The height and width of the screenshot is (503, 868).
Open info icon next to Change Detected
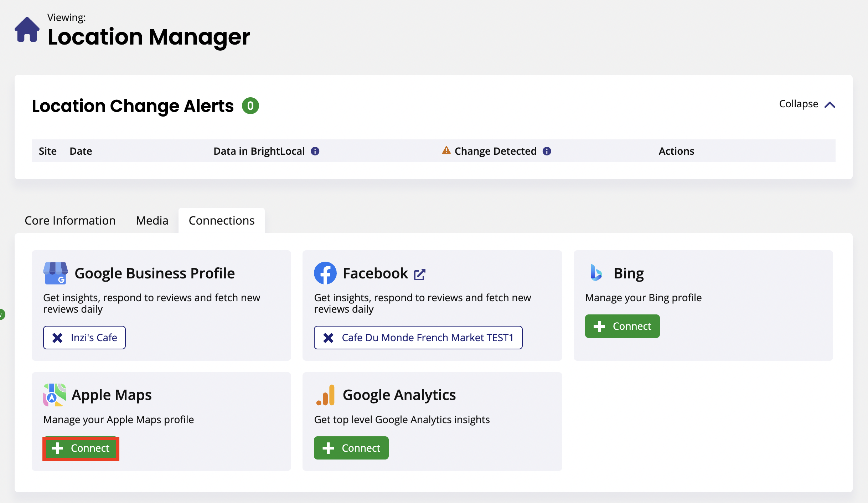[547, 151]
